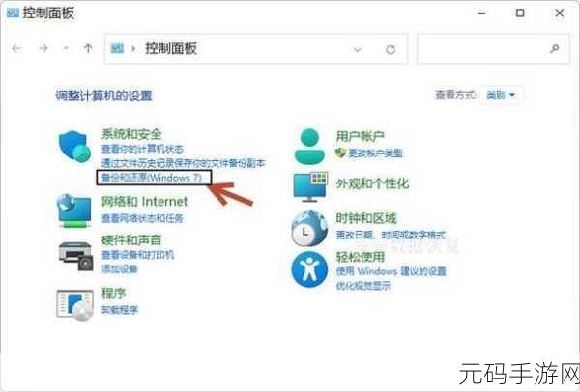
Task: Open 查看网络状态和任务 link
Action: click(x=142, y=218)
